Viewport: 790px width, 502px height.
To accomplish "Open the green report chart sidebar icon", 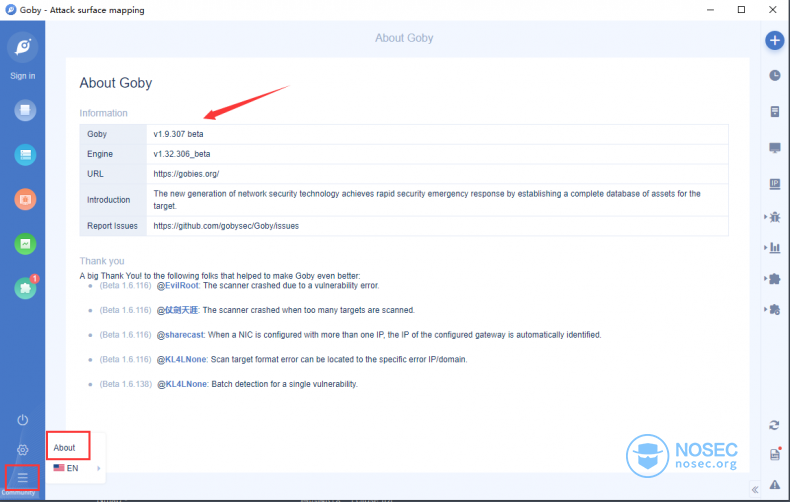I will 25,244.
